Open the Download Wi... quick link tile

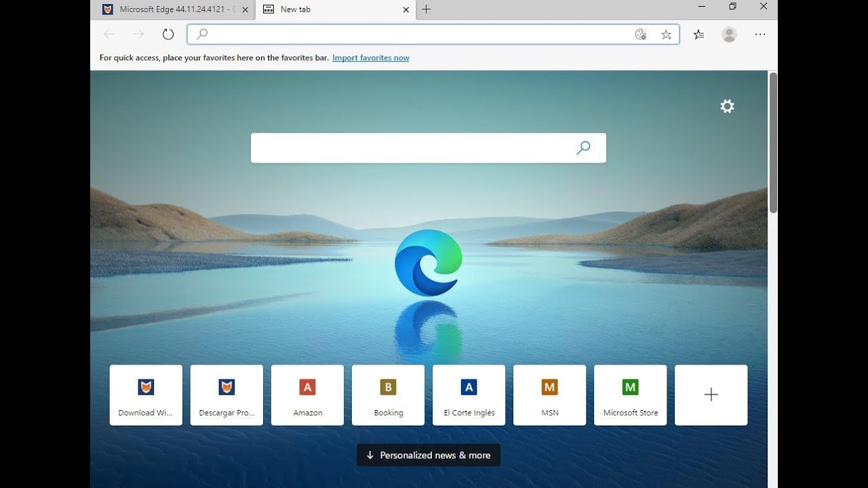[x=146, y=395]
